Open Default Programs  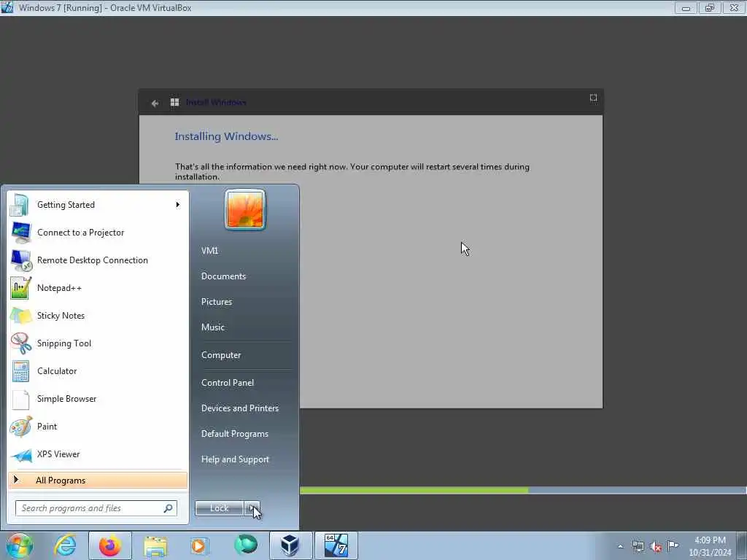point(234,434)
